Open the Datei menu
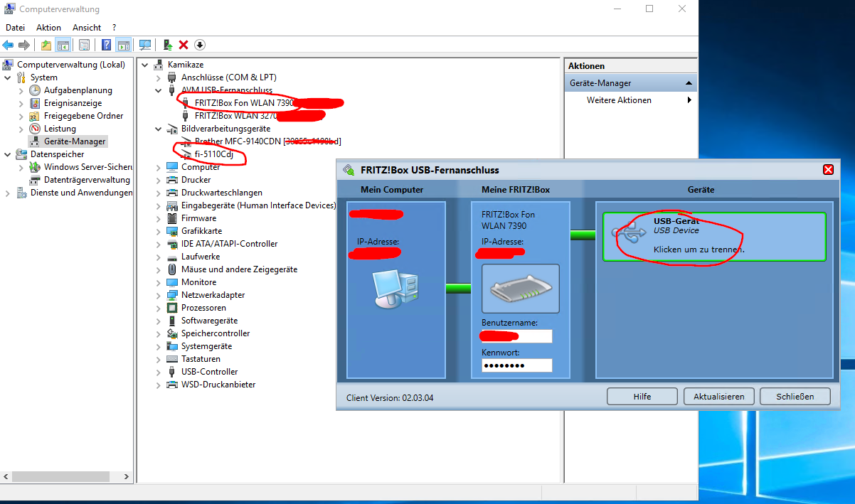The image size is (855, 504). (x=15, y=28)
